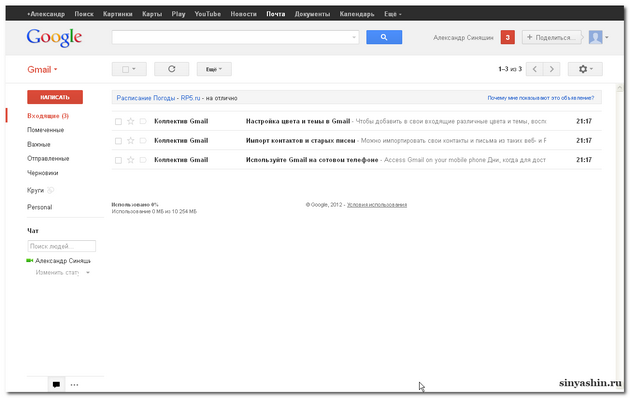Screen dimensions: 630x398
Task: Open 'Картинки' in the top bar
Action: tap(118, 14)
